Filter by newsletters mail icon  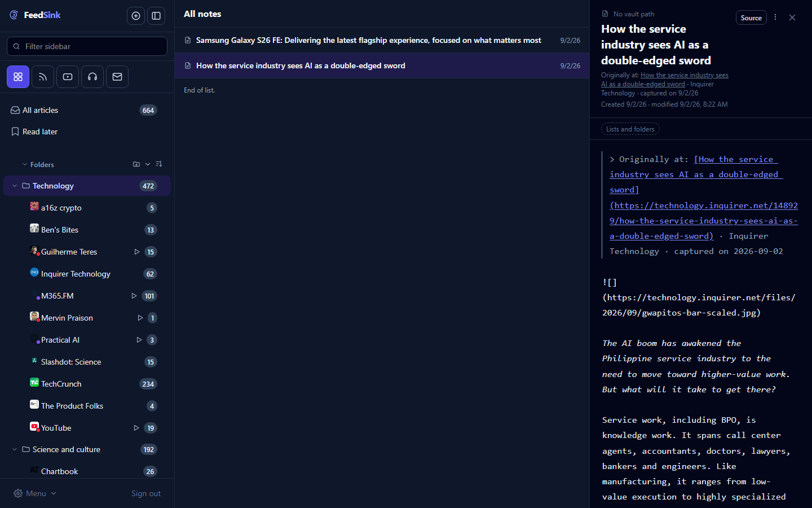(117, 77)
